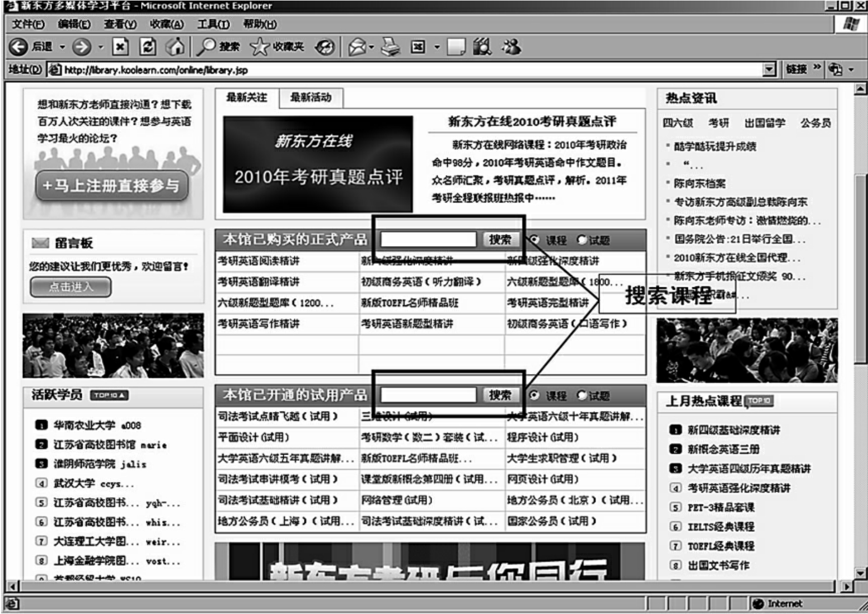Click the page icon in address bar

coord(54,70)
